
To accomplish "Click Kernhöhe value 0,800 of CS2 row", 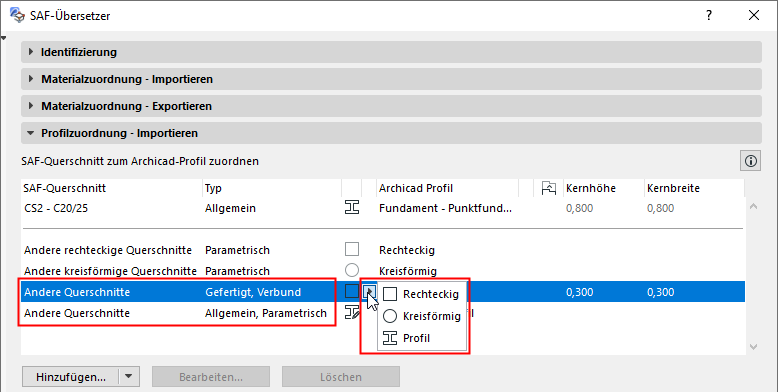I will [x=580, y=208].
